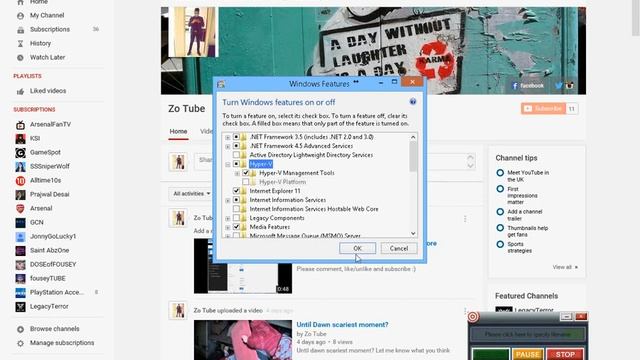Click OK in Windows Features dialog

tap(357, 248)
